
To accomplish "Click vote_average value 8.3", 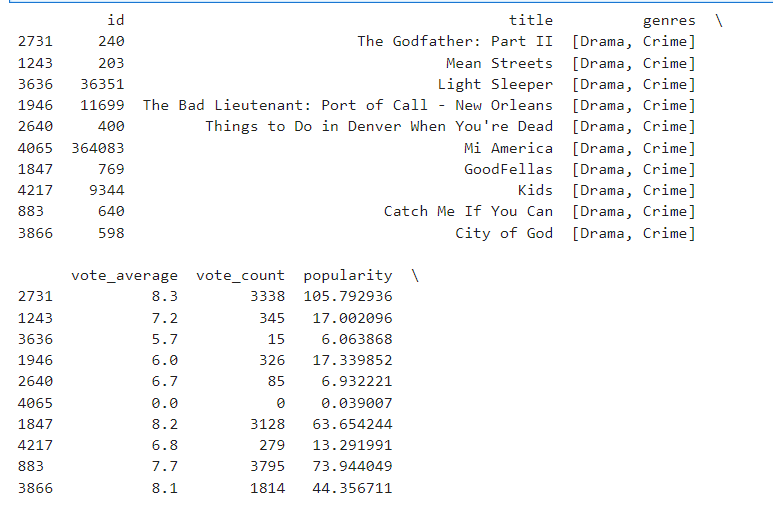I will pos(165,297).
